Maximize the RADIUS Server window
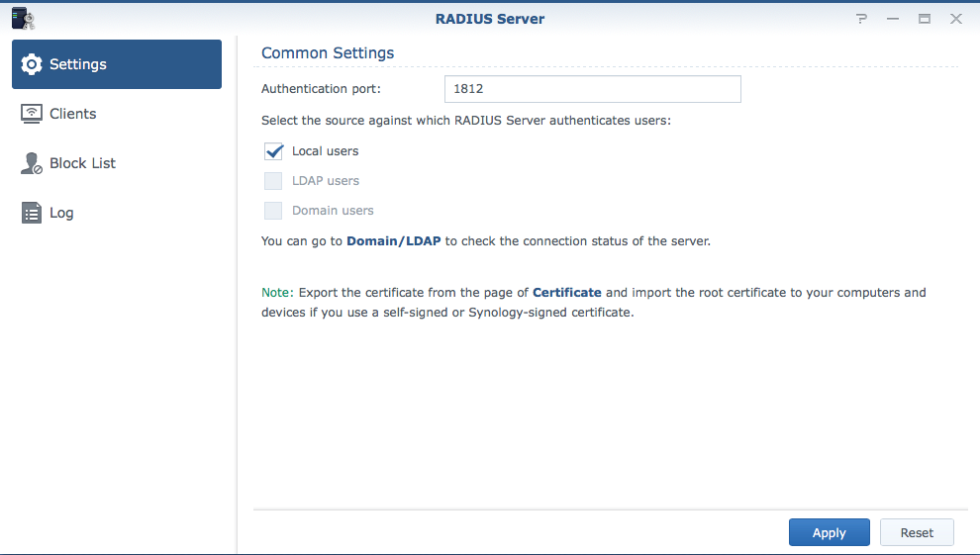Screen dimensions: 980x555 pos(924,19)
